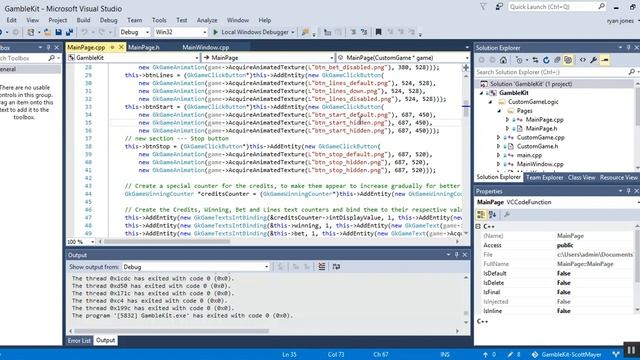Open the Analyze menu
Image resolution: width=640 pixels, height=360 pixels.
207,20
